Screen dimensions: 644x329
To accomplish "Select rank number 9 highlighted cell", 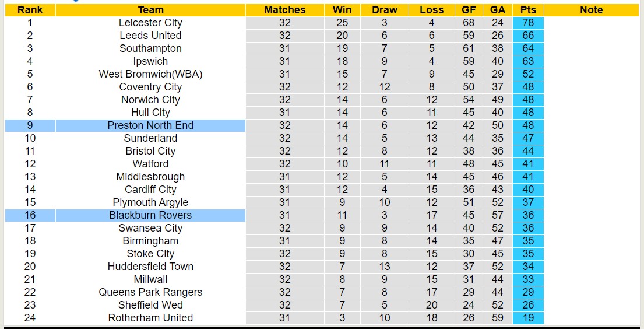I will pos(30,125).
